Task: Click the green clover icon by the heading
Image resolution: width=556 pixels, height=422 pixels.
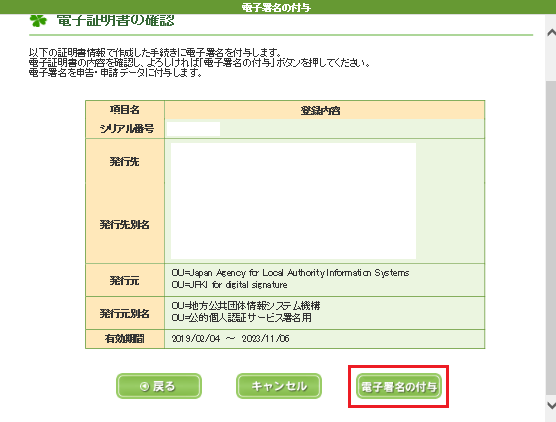Action: [x=38, y=21]
